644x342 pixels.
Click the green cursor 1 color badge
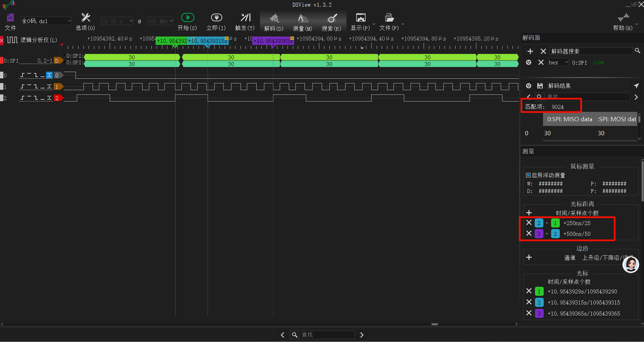point(539,291)
